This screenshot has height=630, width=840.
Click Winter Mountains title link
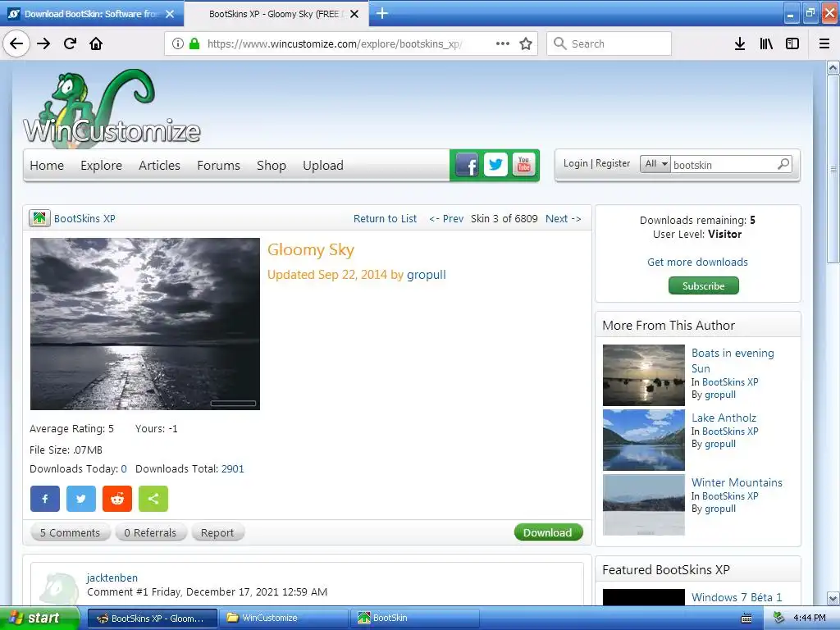click(737, 482)
